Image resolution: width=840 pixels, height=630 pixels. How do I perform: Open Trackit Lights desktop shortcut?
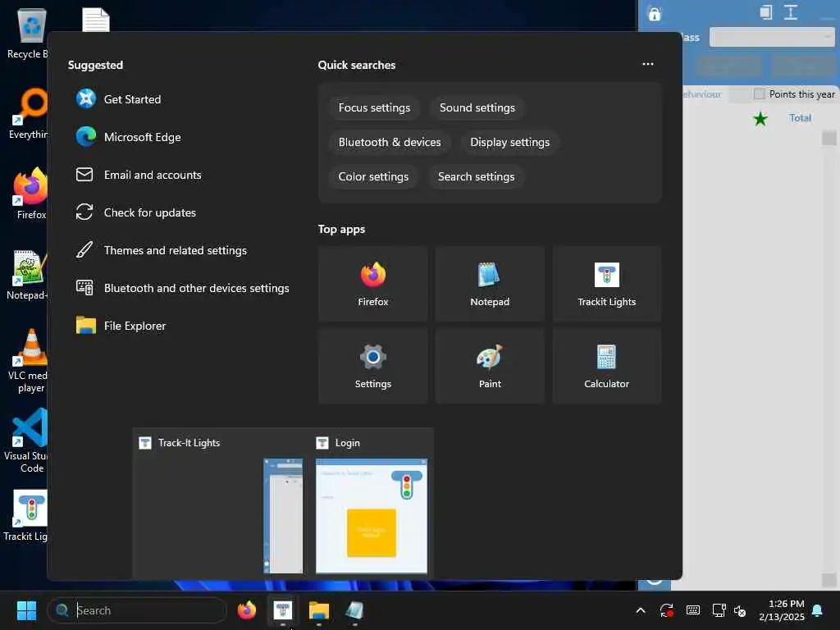[28, 516]
